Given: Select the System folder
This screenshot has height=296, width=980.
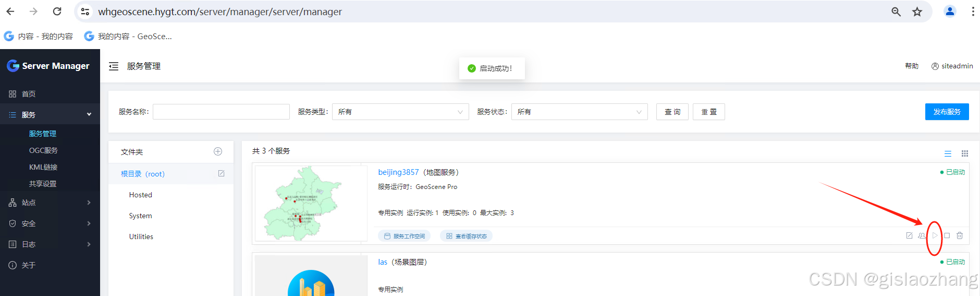Looking at the screenshot, I should [141, 216].
